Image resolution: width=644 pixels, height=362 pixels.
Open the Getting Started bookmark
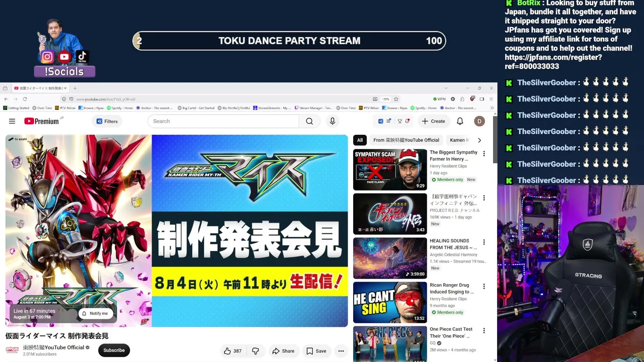coord(16,108)
